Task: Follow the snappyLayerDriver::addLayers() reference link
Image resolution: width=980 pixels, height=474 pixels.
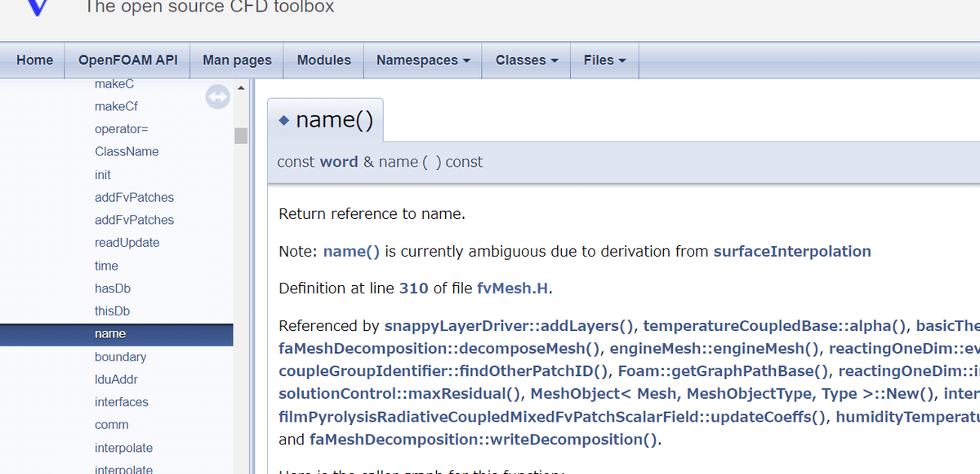Action: point(509,326)
